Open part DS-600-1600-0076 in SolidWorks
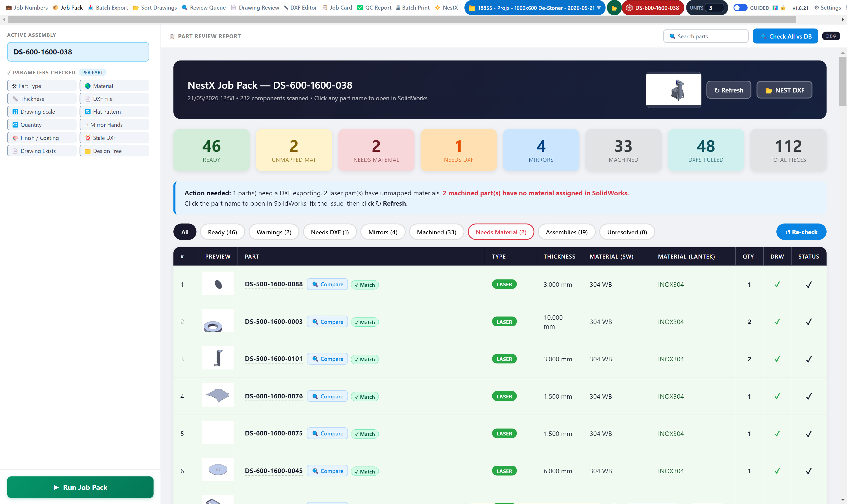This screenshot has height=504, width=847. tap(274, 396)
